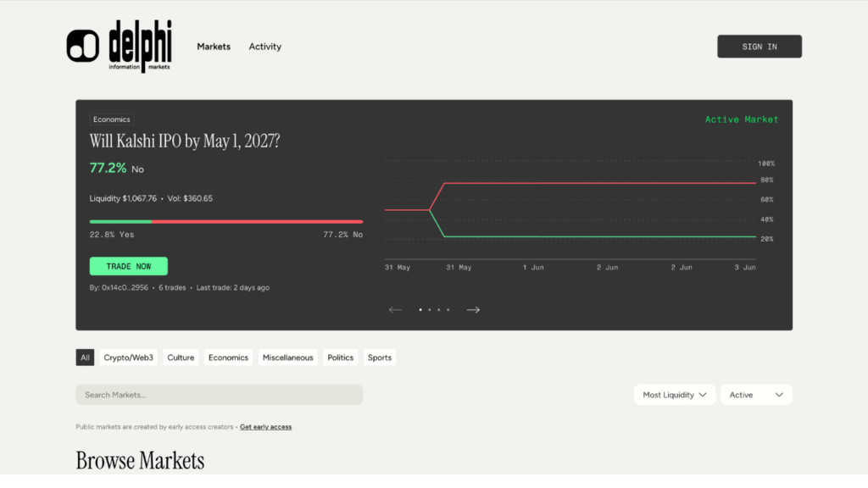
Task: Open the 'Will Kalshi IPO by May 1, 2027?' market
Action: pos(185,141)
